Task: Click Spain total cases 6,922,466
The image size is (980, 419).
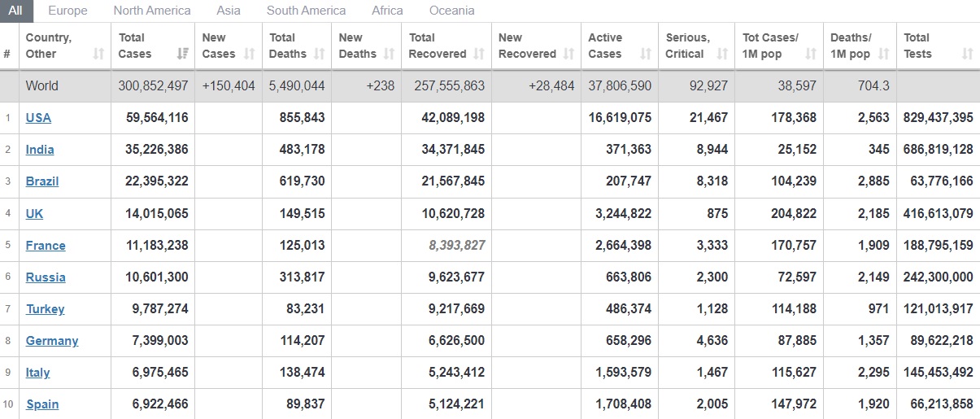Action: click(160, 404)
